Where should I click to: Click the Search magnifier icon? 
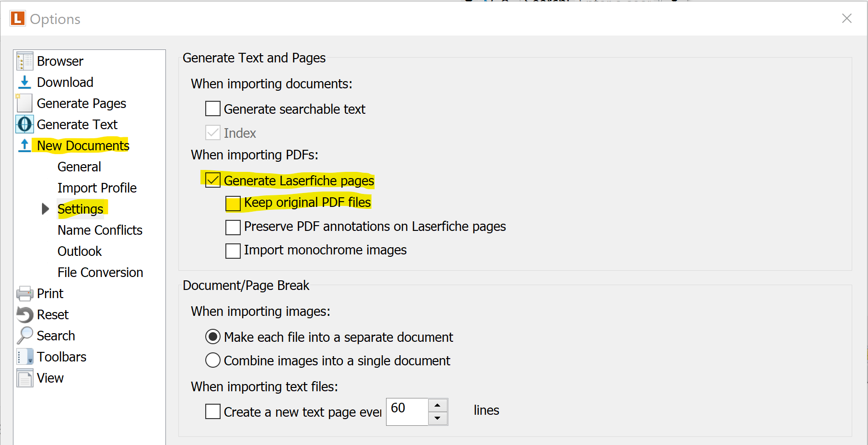[x=25, y=336]
